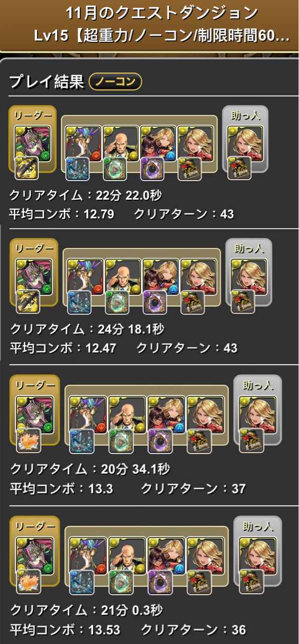
Task: Tap dungeon title 11月のクエストダンジョン
Action: pos(162,13)
